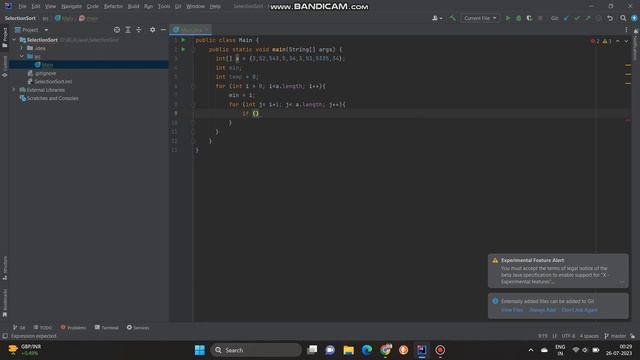This screenshot has height=360, width=640.
Task: Click UTF-8 encoding in status bar
Action: 568,336
